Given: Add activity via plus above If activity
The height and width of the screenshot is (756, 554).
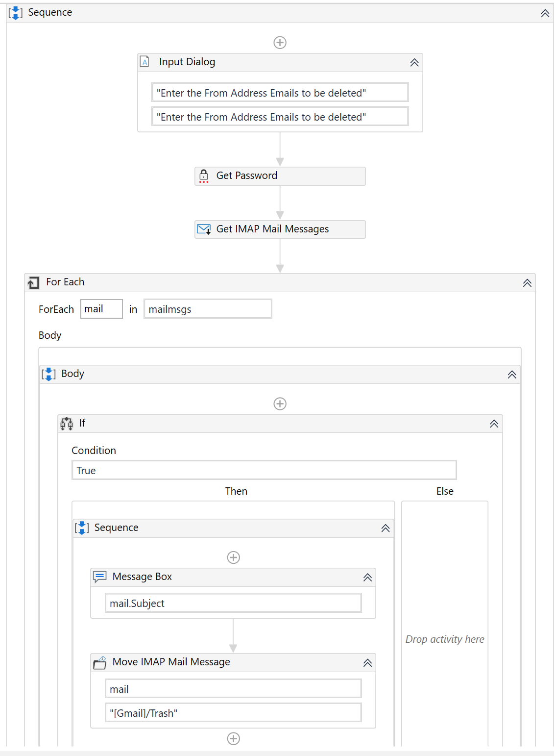Looking at the screenshot, I should click(x=280, y=404).
